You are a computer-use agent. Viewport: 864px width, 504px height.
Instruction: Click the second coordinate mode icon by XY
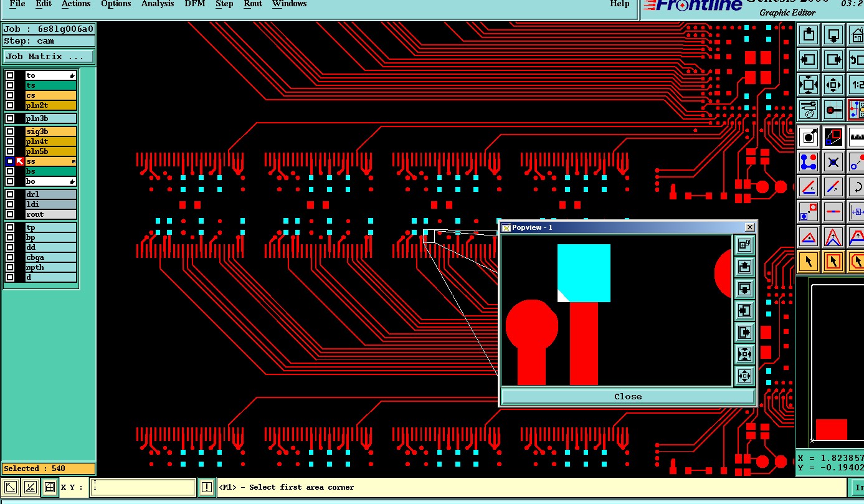[x=30, y=487]
